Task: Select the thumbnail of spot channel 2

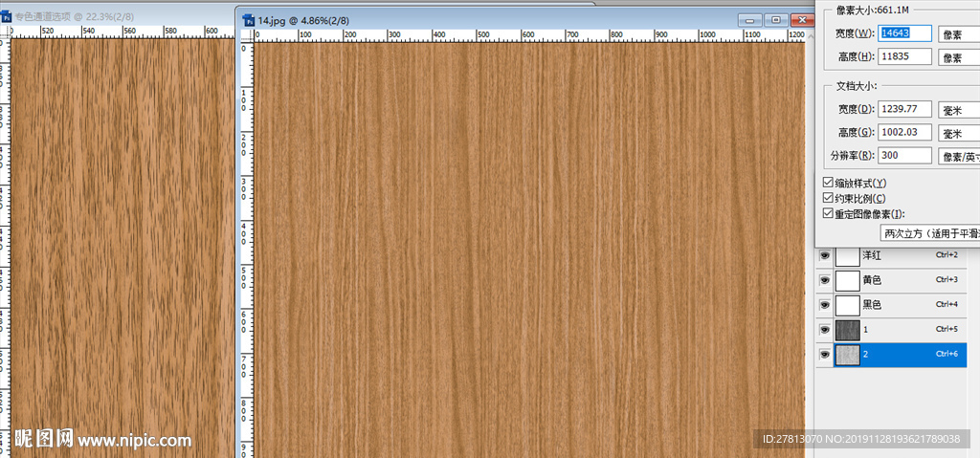Action: [x=848, y=355]
